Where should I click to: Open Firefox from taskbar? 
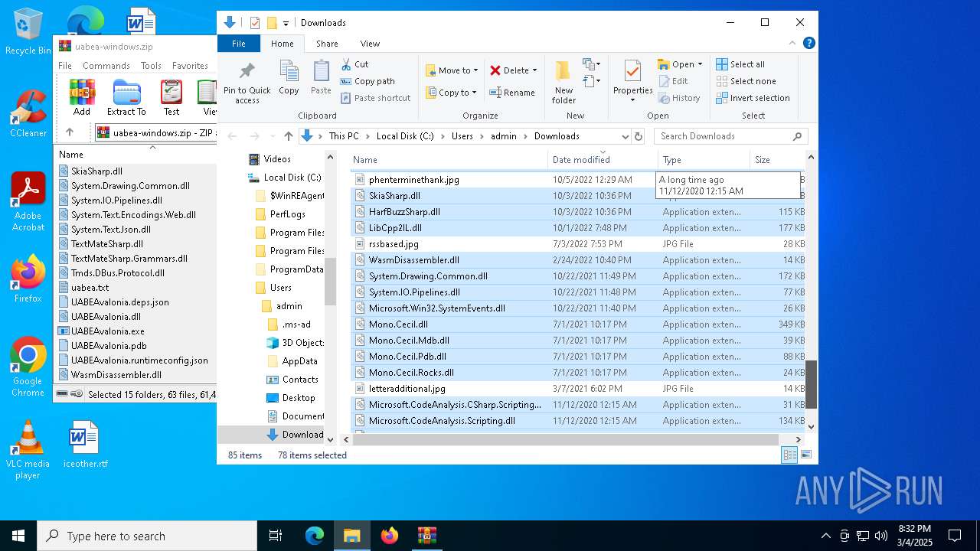pos(390,536)
